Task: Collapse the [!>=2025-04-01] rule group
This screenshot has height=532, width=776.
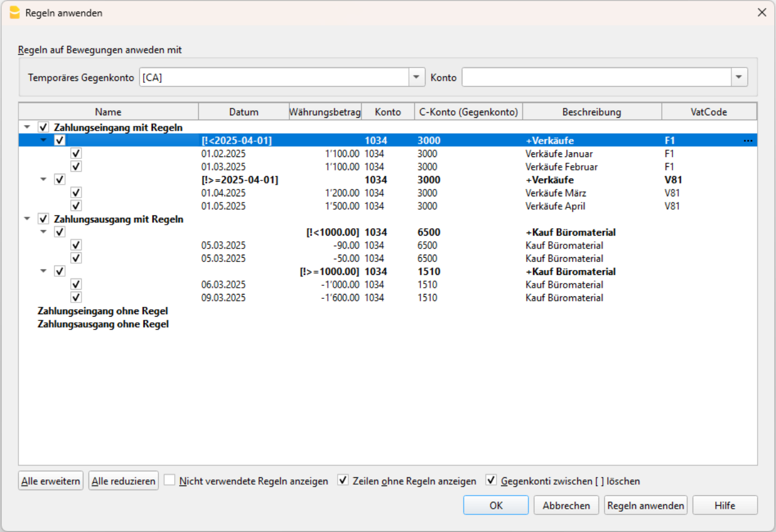Action: (x=43, y=180)
